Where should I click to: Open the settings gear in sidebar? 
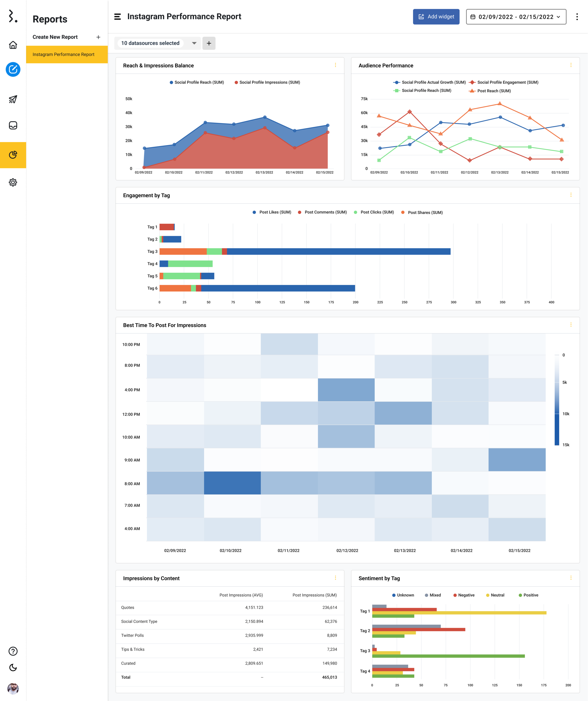click(13, 182)
